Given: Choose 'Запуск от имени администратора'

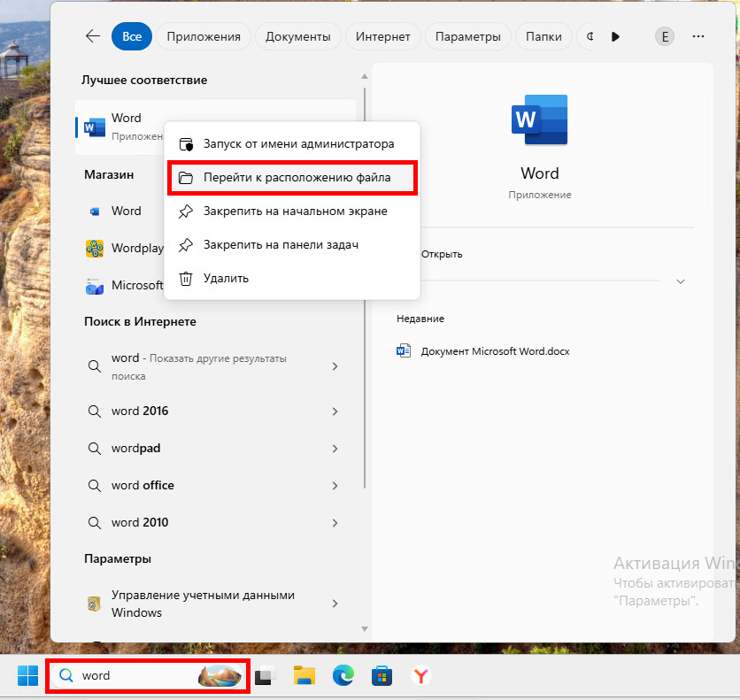Looking at the screenshot, I should pos(298,143).
